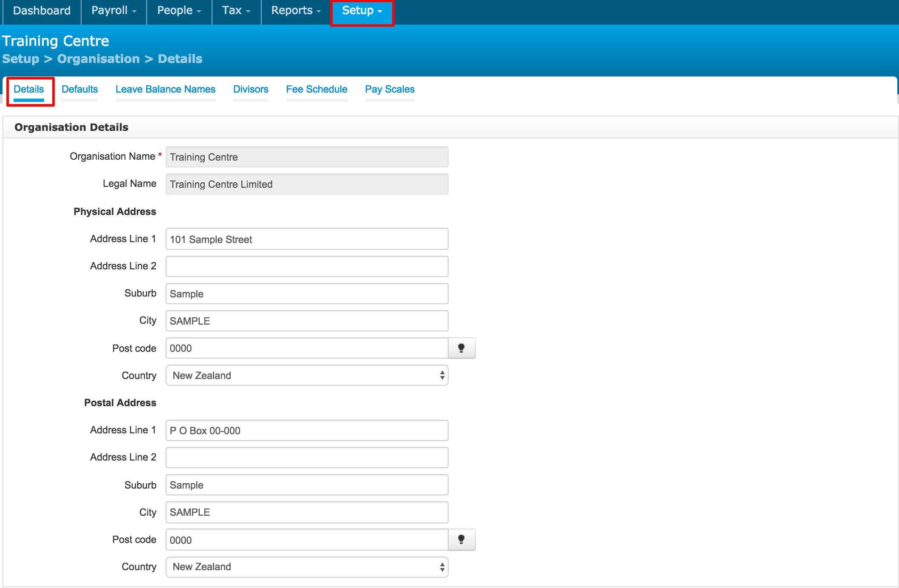Click the physical address post code lookup bulb icon
899x588 pixels.
pyautogui.click(x=461, y=348)
